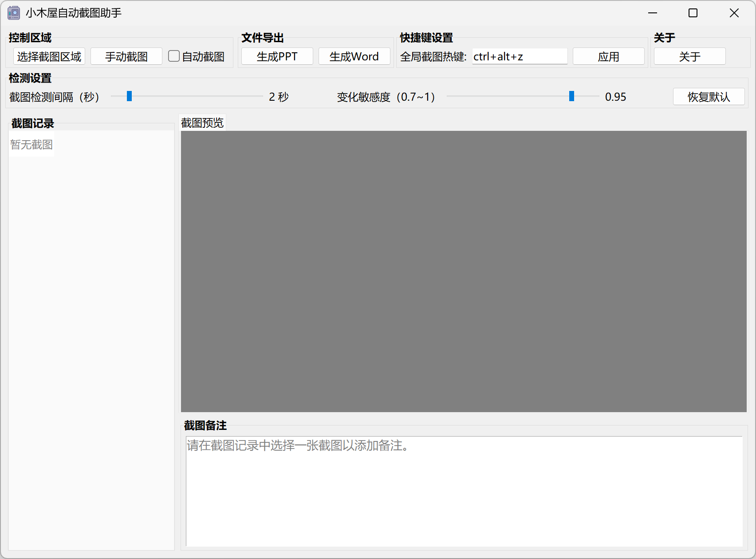The width and height of the screenshot is (756, 559).
Task: Maximize the application window
Action: click(693, 13)
